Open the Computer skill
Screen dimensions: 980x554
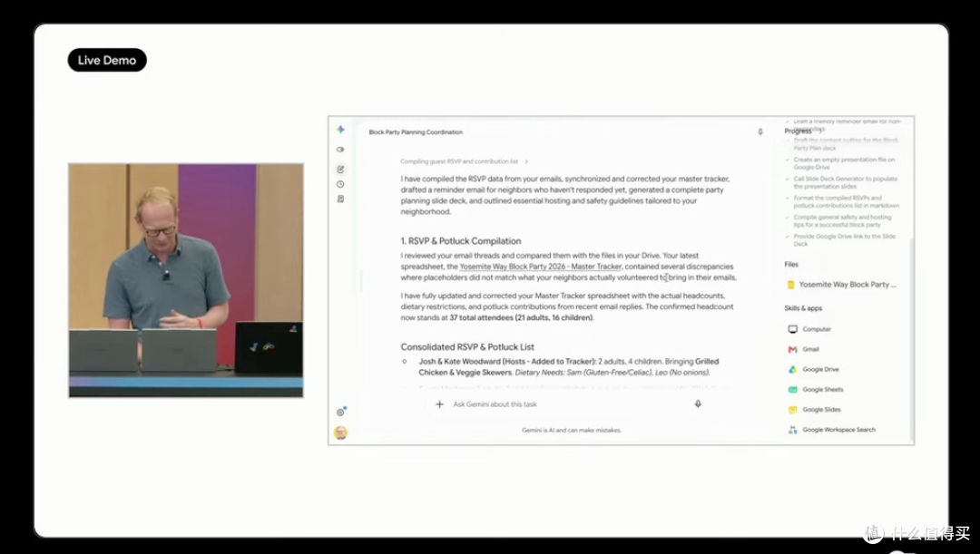810,329
